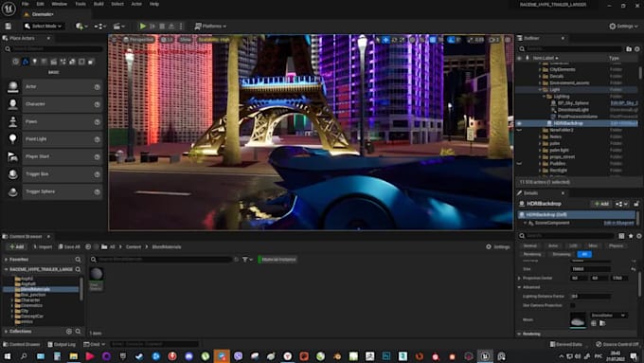Click the Import button in Content Browser
Viewport: 644px width, 363px height.
(43, 246)
